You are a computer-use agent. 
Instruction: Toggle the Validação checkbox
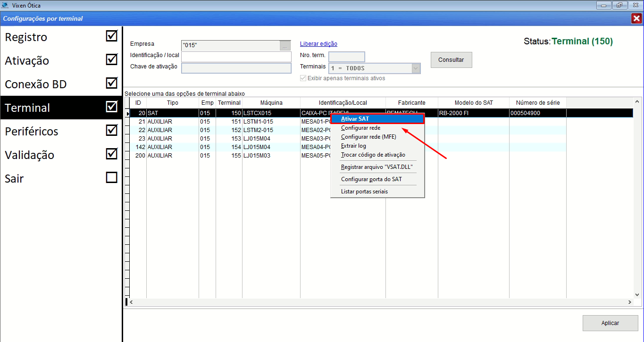pos(111,154)
